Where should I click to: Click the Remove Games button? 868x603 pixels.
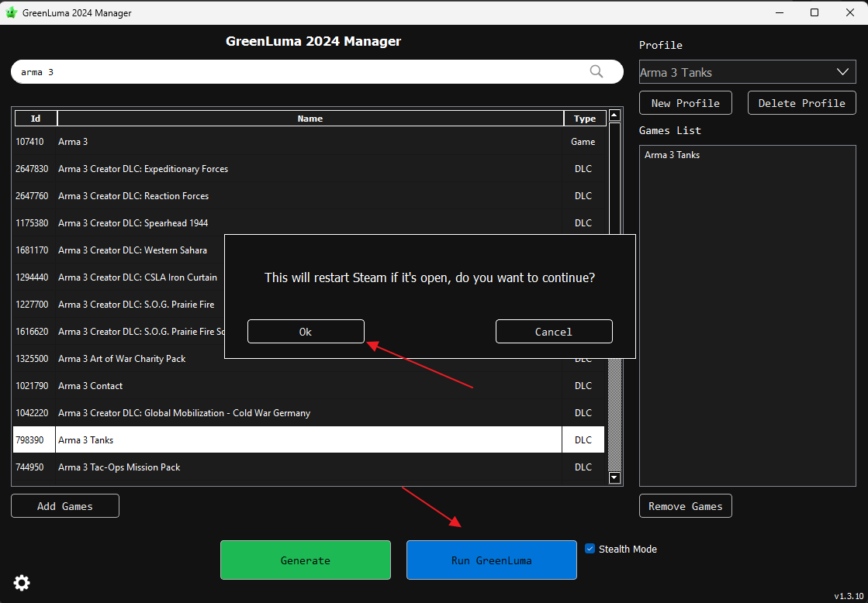pyautogui.click(x=685, y=506)
